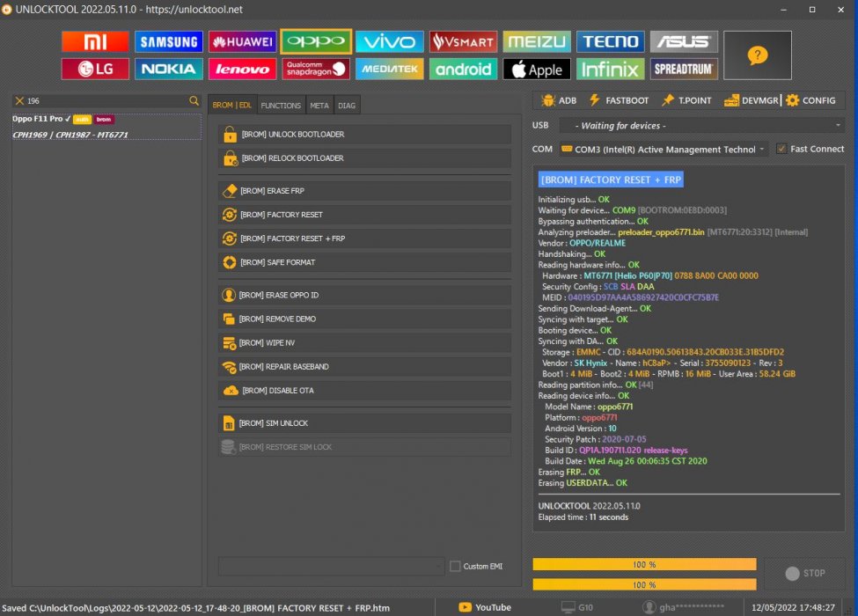Run [BROM] ERASE OPPO ID
Screen dimensions: 858x616
[x=365, y=295]
